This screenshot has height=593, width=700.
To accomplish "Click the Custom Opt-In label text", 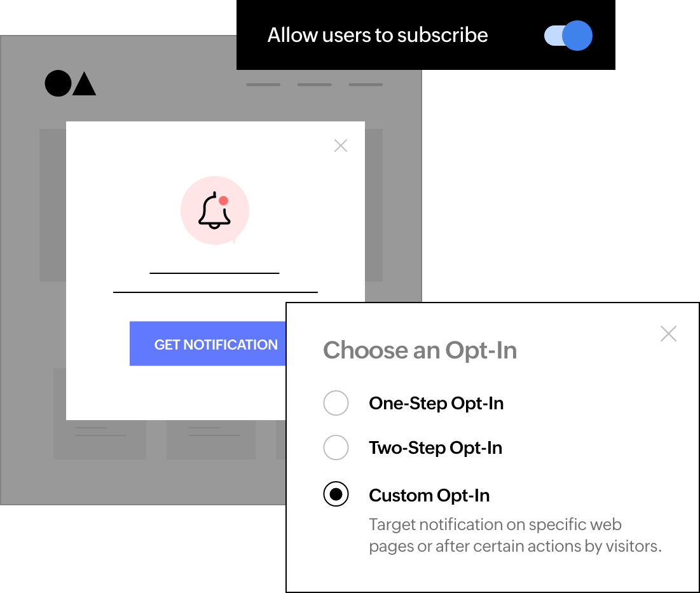I will pyautogui.click(x=429, y=495).
